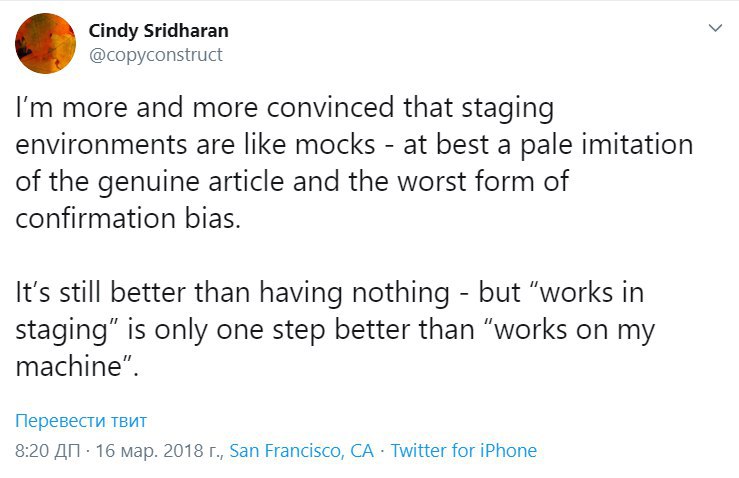The image size is (739, 478).
Task: Click the words "confirmation bias" in the tweet
Action: [x=128, y=219]
